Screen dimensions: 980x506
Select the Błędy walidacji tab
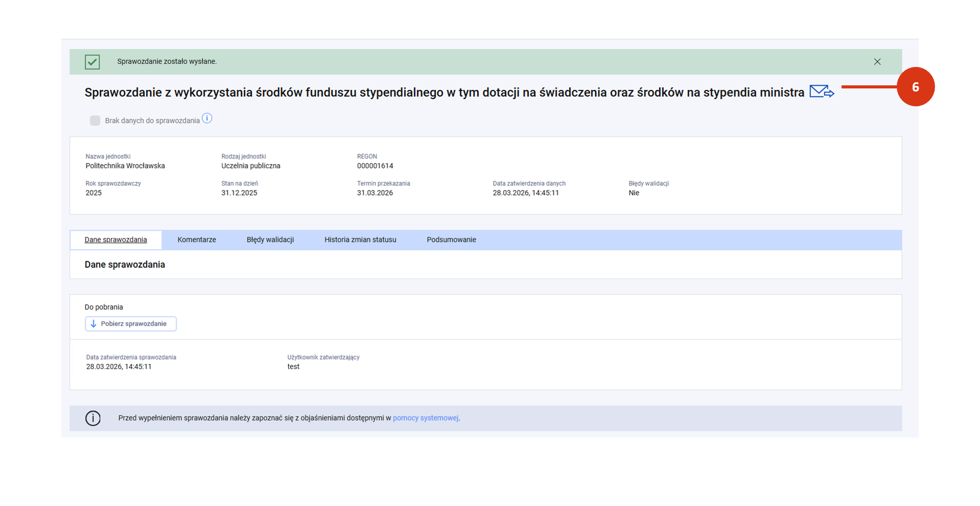(270, 240)
